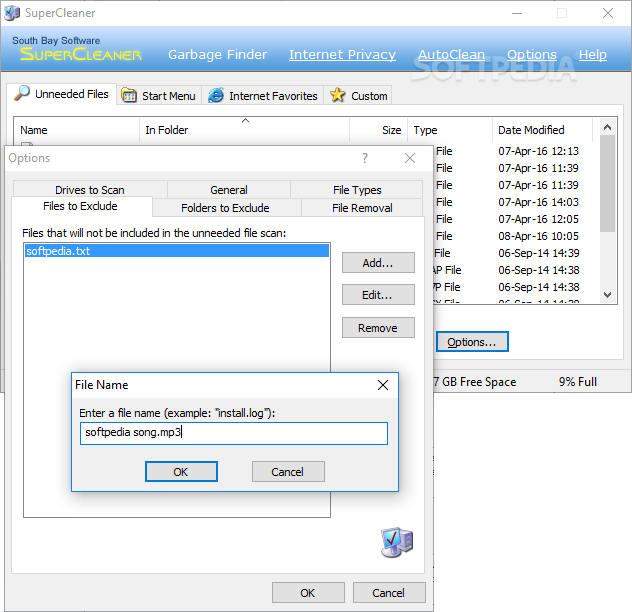Viewport: 632px width, 612px height.
Task: Click Cancel at bottom of Options dialog
Action: [x=389, y=593]
